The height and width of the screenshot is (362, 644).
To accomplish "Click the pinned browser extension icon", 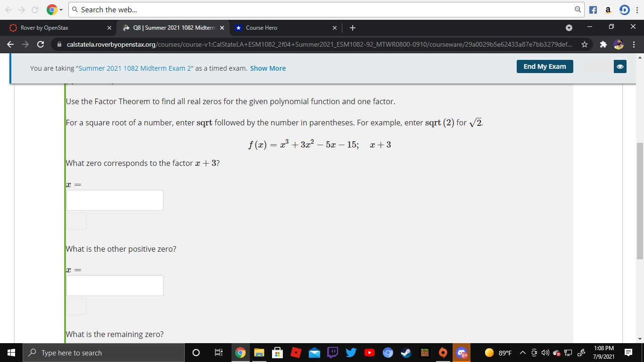I will (603, 44).
